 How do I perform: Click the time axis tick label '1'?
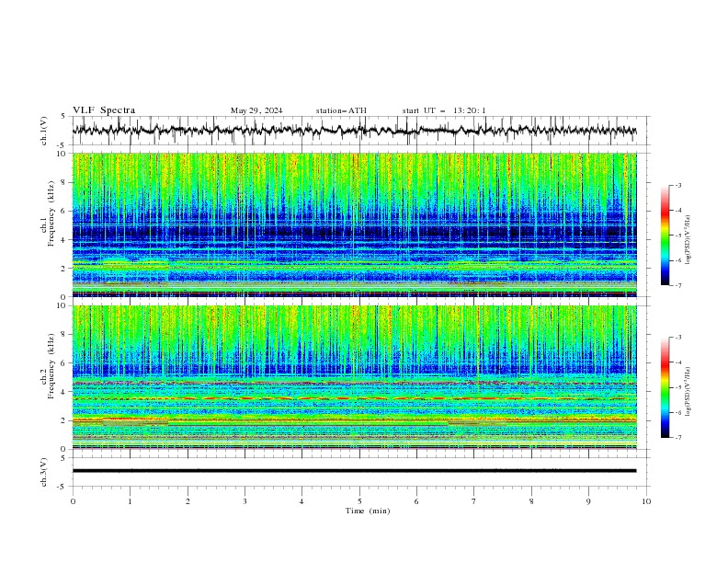130,501
